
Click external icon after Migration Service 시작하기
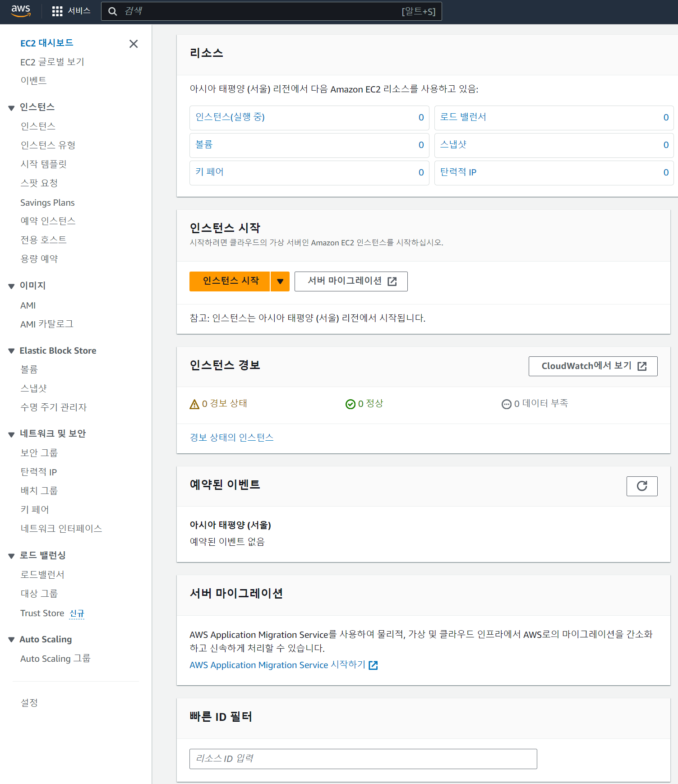point(373,665)
